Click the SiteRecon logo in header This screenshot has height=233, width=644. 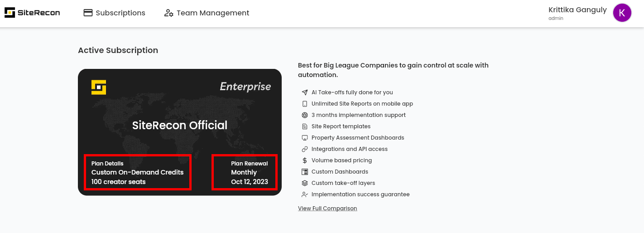tap(32, 13)
